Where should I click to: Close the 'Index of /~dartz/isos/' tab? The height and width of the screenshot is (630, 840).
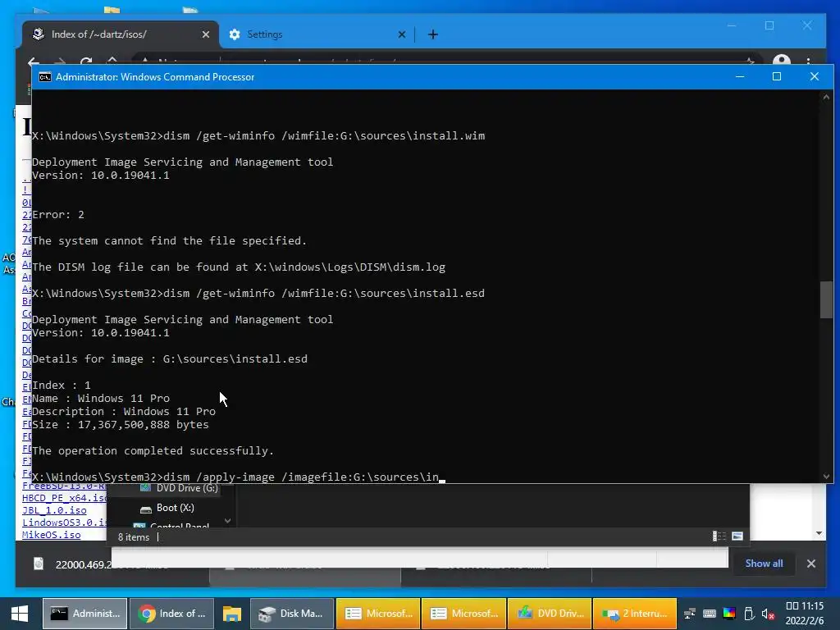pyautogui.click(x=206, y=34)
